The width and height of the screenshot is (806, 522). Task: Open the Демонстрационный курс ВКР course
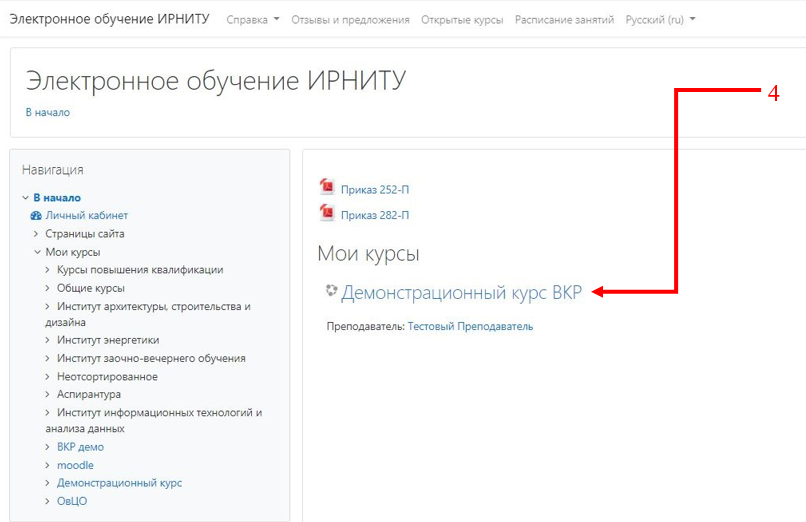point(462,292)
